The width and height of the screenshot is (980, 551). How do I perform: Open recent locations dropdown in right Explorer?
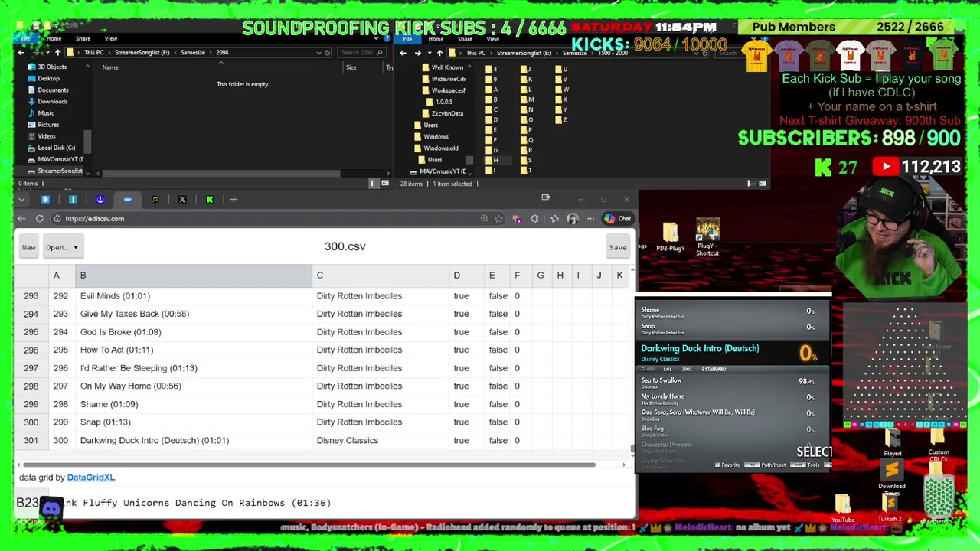[429, 53]
